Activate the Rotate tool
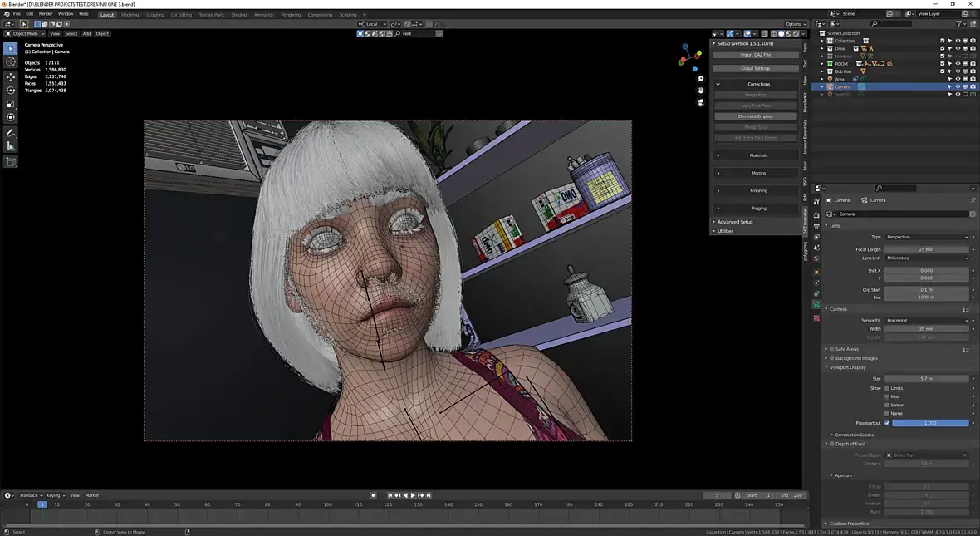The height and width of the screenshot is (536, 980). pos(11,90)
